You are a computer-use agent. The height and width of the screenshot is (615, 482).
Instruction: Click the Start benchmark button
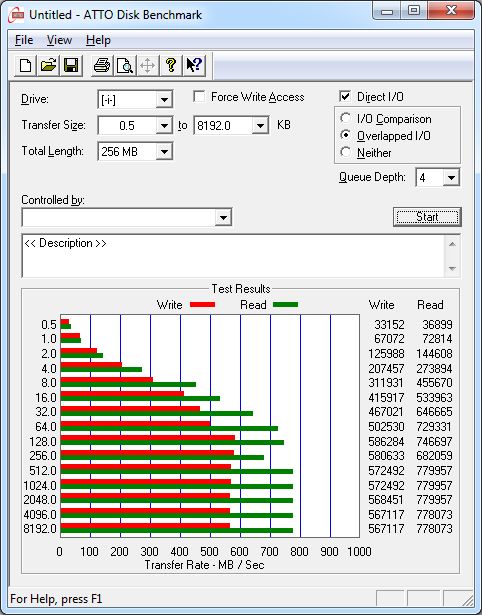[x=427, y=217]
